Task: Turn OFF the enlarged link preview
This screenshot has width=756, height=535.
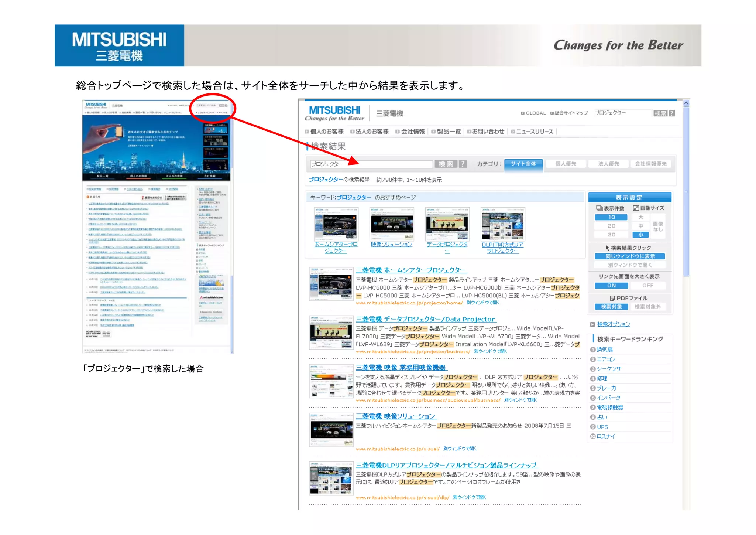Action: pyautogui.click(x=647, y=286)
